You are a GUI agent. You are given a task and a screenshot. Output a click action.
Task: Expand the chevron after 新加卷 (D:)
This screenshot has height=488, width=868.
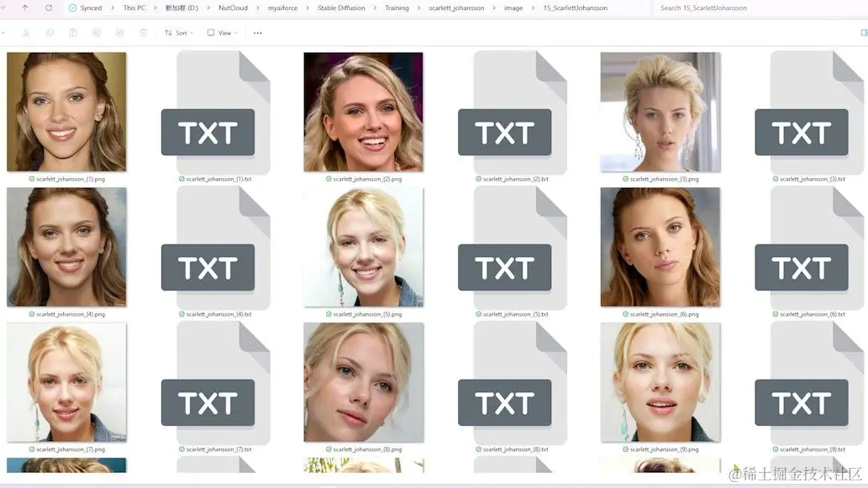point(208,8)
